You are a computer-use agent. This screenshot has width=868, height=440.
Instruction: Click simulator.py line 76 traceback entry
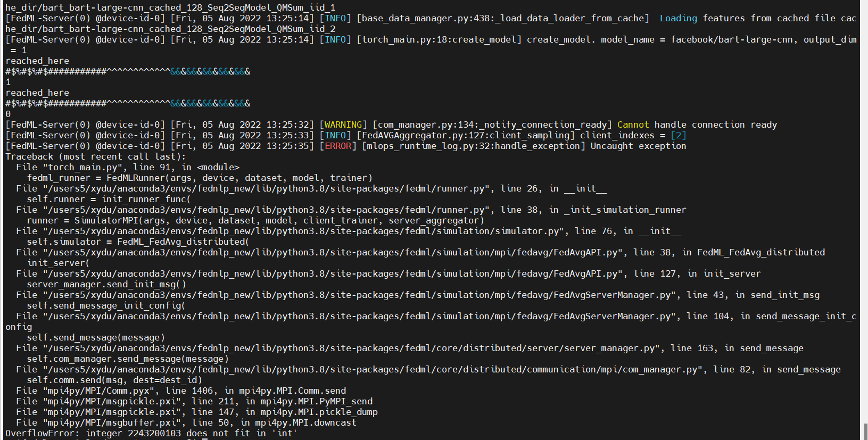[x=349, y=231]
